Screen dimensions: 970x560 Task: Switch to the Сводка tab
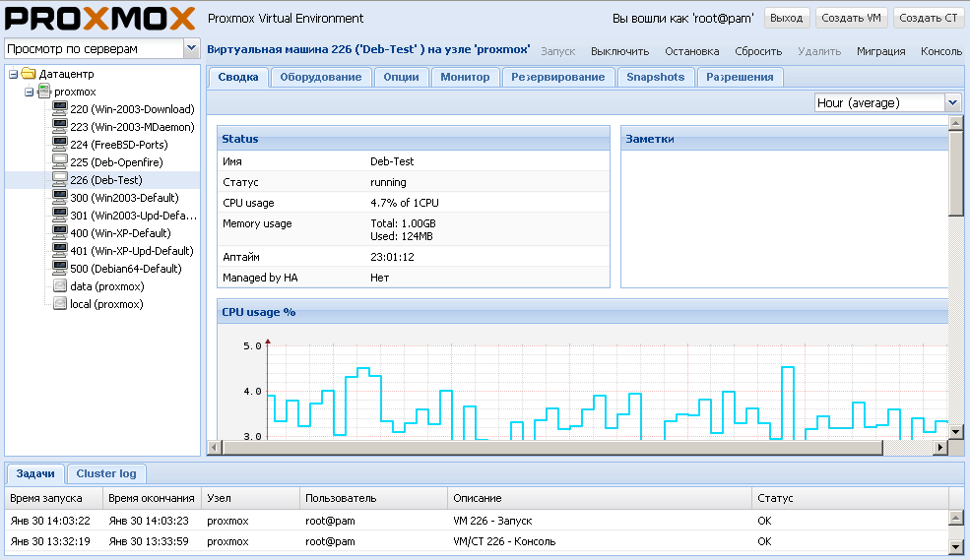pos(238,78)
